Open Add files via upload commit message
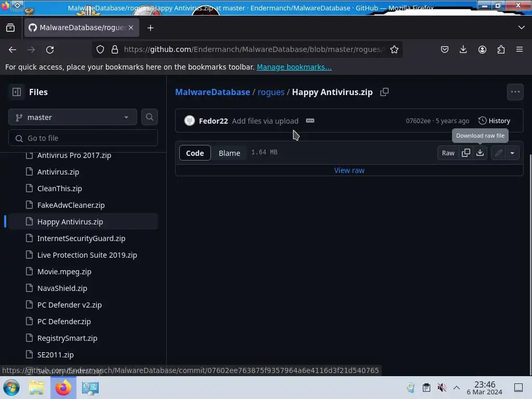 click(x=265, y=121)
